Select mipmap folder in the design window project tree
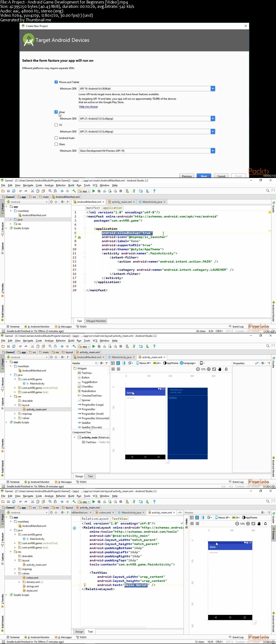 pyautogui.click(x=27, y=414)
